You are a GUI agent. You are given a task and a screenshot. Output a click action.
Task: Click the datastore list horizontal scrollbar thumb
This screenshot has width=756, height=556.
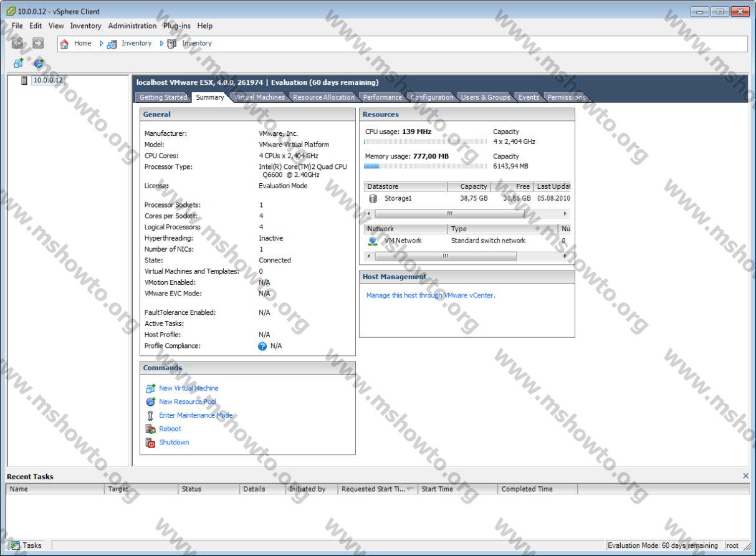click(x=449, y=214)
